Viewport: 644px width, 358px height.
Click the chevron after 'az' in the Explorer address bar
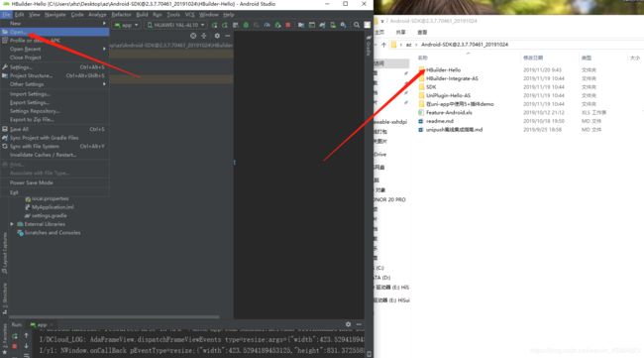click(416, 45)
